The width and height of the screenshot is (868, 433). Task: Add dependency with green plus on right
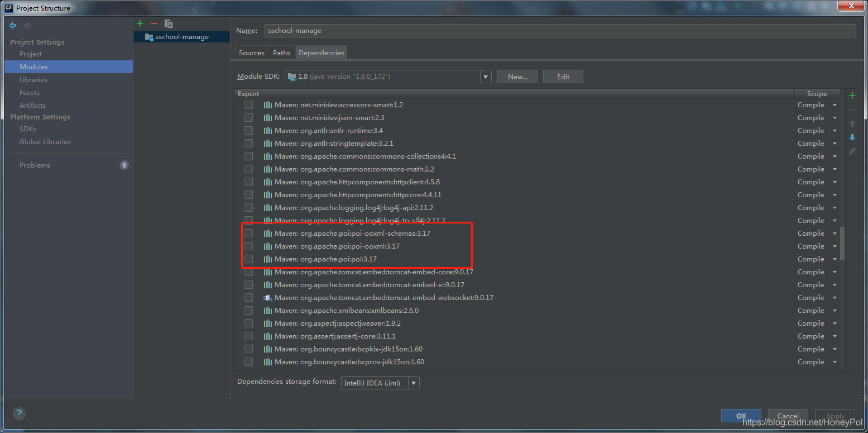pyautogui.click(x=852, y=96)
